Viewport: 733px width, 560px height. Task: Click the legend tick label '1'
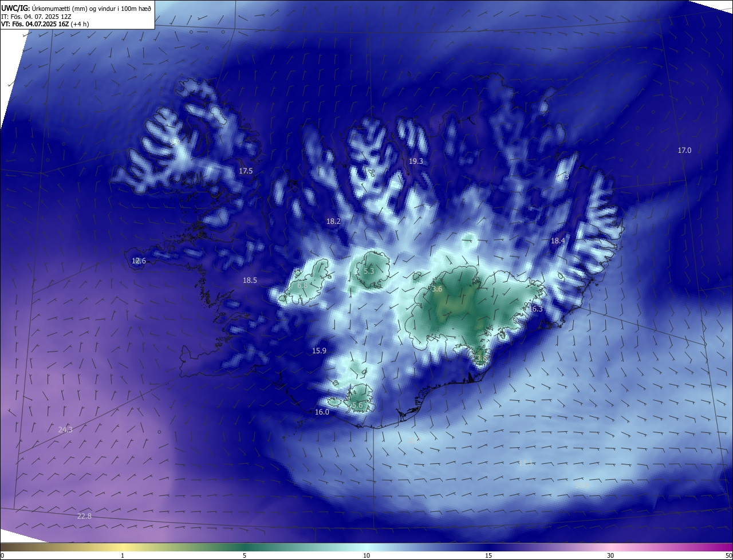click(x=123, y=555)
